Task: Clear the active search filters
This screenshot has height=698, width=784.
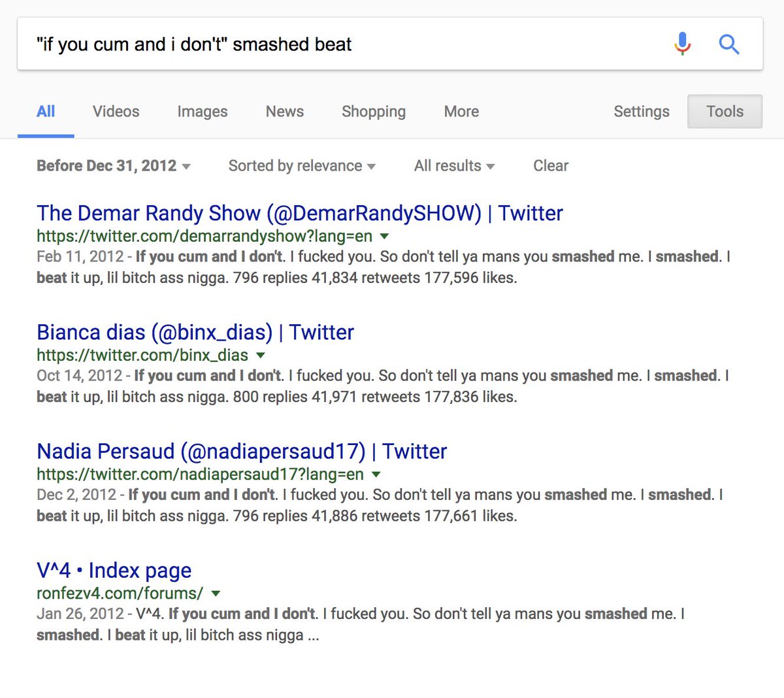Action: 551,166
